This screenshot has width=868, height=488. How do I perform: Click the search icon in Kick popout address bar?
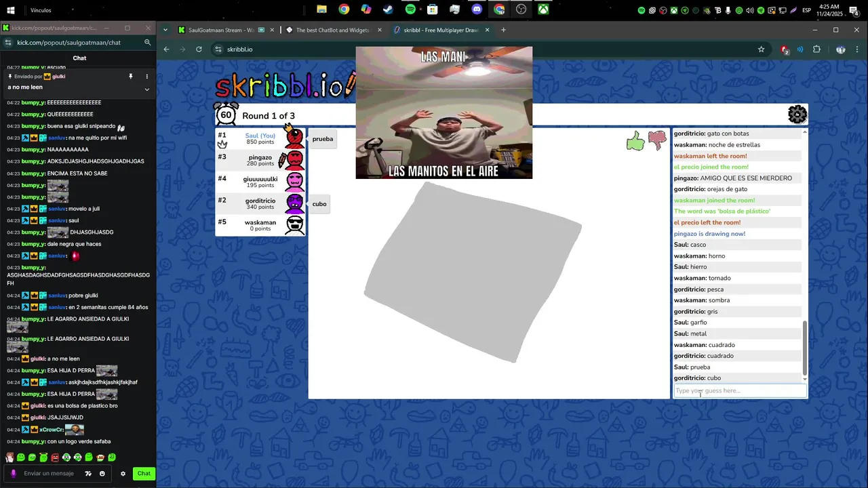[147, 42]
